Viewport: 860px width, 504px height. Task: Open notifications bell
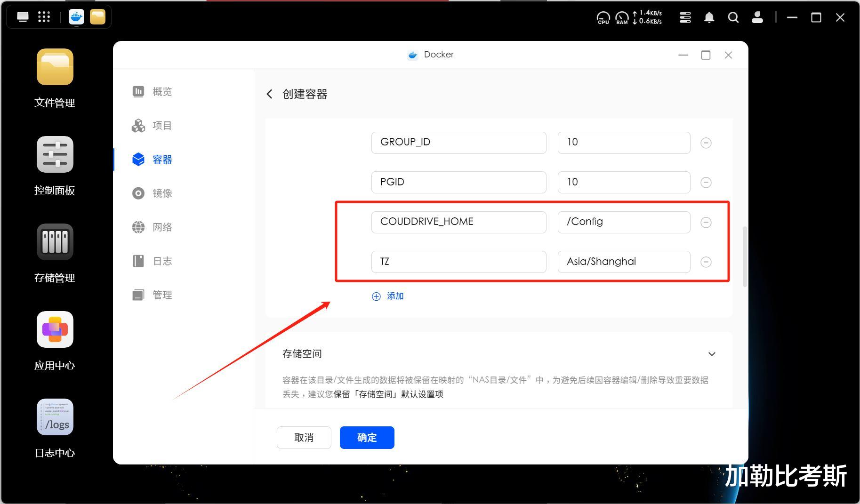[709, 17]
